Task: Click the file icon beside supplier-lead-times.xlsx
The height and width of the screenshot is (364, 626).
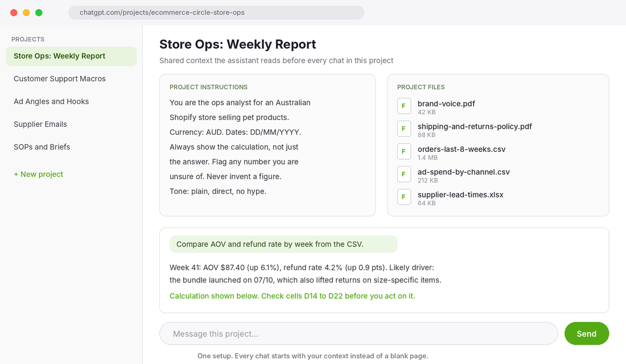Action: [x=404, y=197]
